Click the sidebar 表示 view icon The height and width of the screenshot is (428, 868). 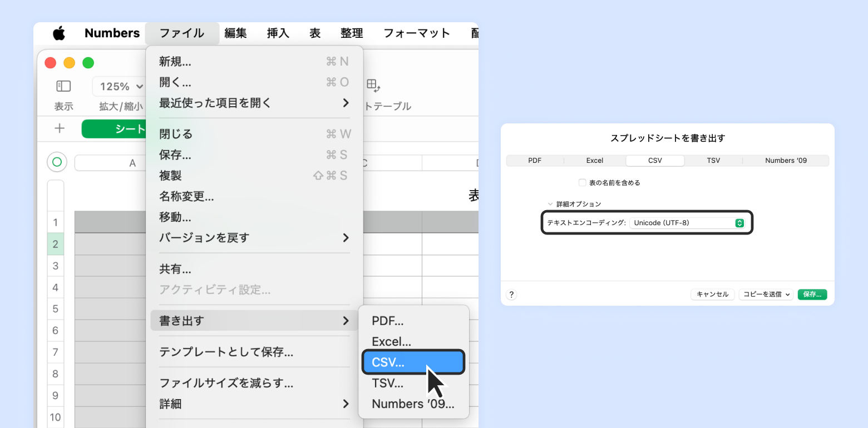point(63,86)
